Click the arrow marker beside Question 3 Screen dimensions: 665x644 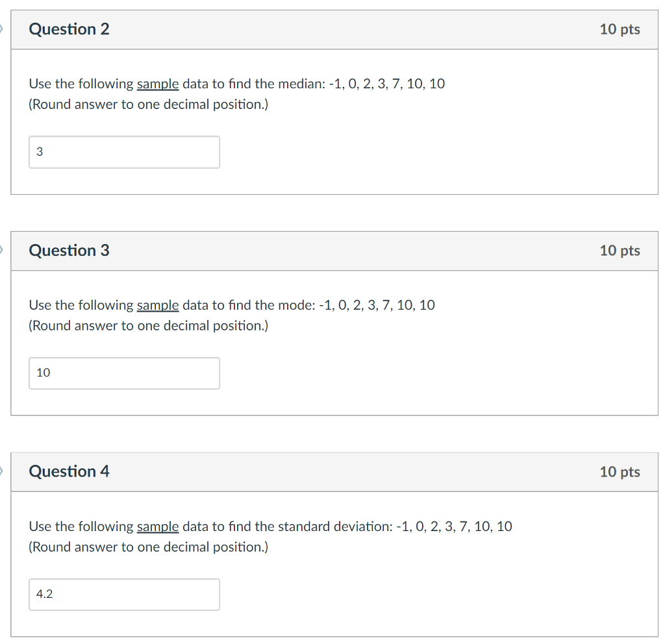click(x=2, y=250)
